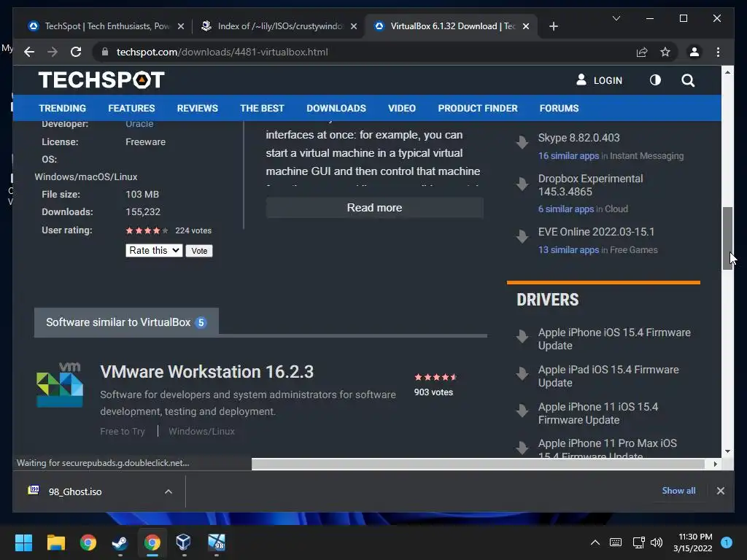This screenshot has width=747, height=560.
Task: Open the Windows Start menu
Action: pos(23,542)
